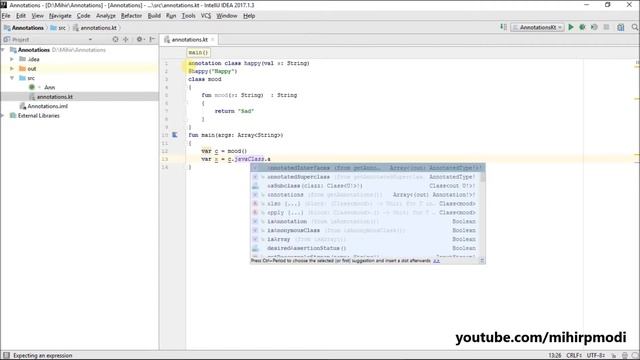Screen dimensions: 640x360
Task: Open the AnnotationsKt run configuration dropdown
Action: [x=538, y=27]
